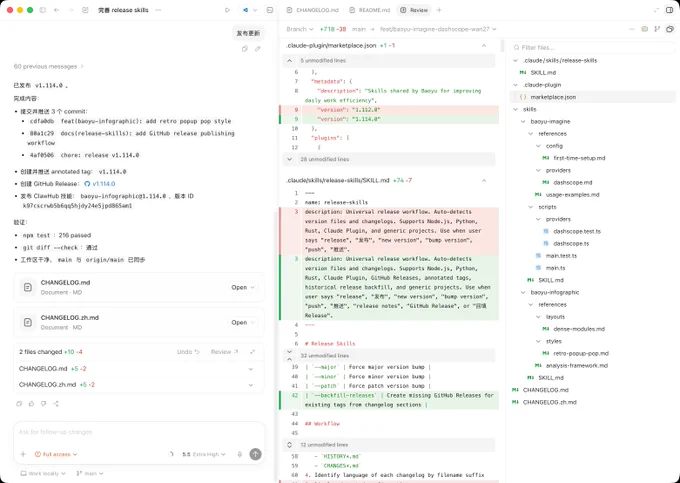The image size is (680, 483).
Task: Open CHANGELOG.zh.md document card
Action: (x=139, y=322)
